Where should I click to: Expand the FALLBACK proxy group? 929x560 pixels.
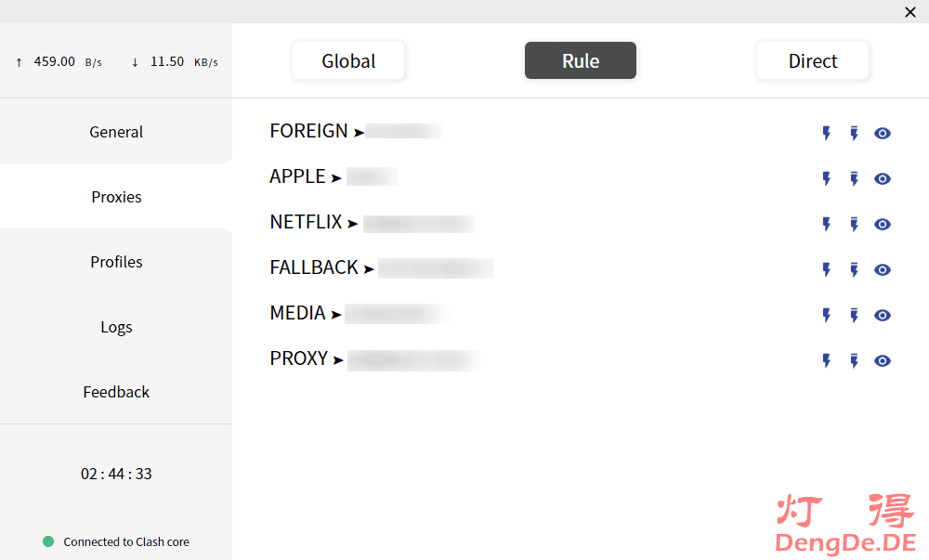(x=314, y=268)
